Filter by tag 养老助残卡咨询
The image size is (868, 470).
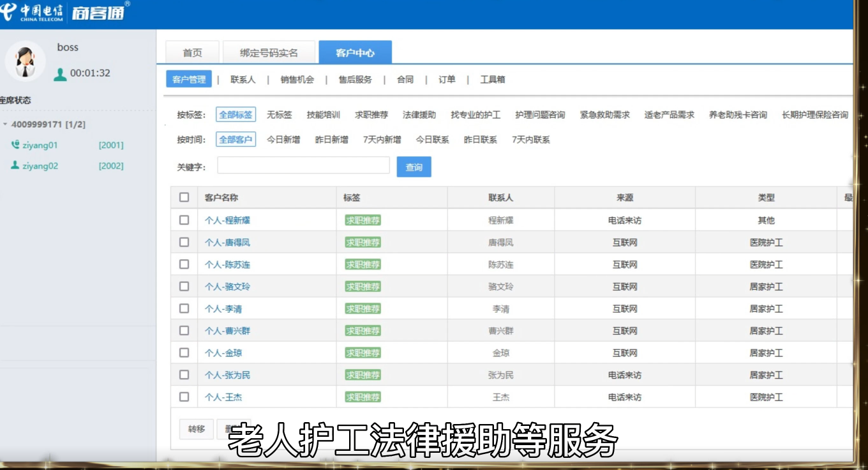738,115
